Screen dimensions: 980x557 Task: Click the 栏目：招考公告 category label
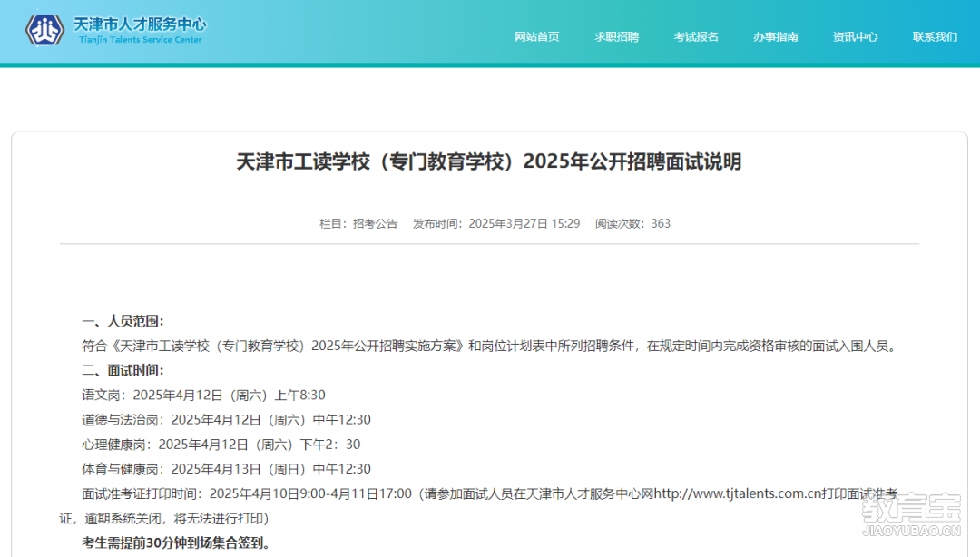point(358,224)
